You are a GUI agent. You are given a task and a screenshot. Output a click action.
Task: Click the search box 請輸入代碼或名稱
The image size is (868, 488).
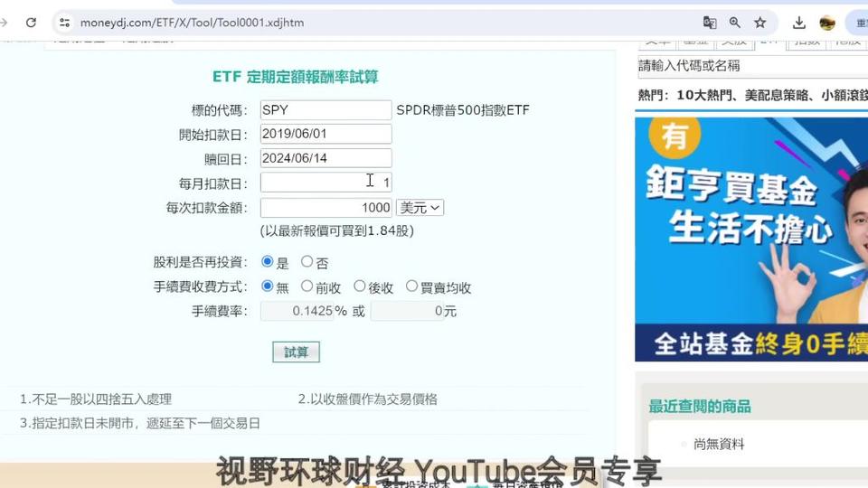[753, 66]
